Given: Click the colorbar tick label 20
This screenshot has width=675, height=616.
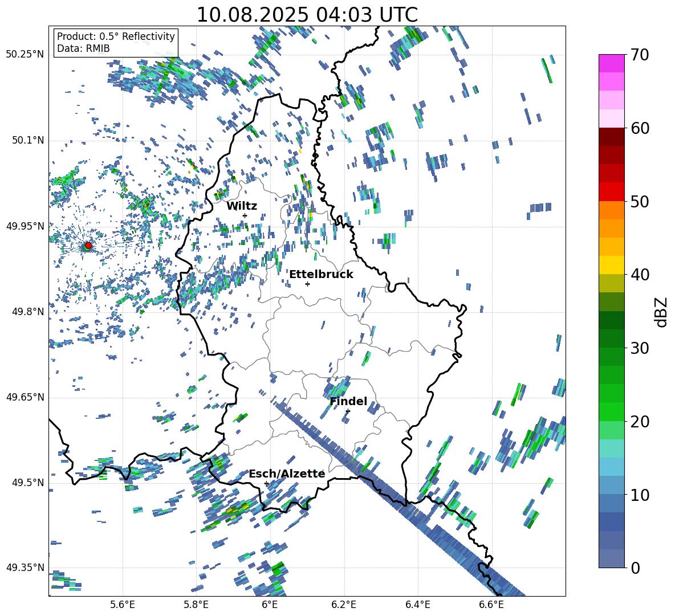Looking at the screenshot, I should tap(640, 421).
